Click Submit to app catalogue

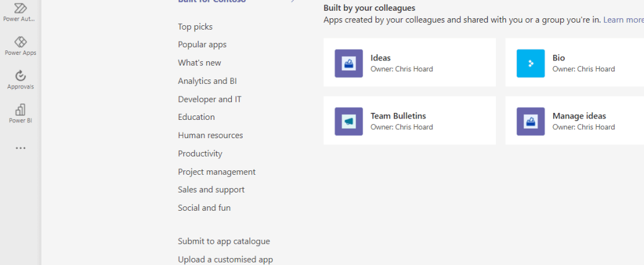click(224, 241)
